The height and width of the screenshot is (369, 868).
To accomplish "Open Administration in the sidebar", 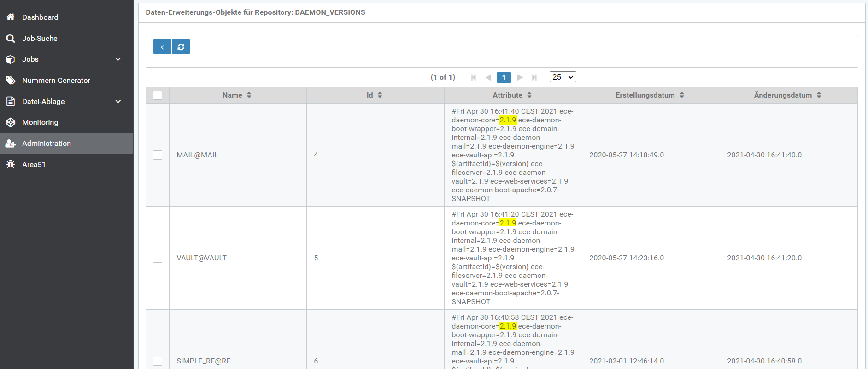I will pos(47,144).
